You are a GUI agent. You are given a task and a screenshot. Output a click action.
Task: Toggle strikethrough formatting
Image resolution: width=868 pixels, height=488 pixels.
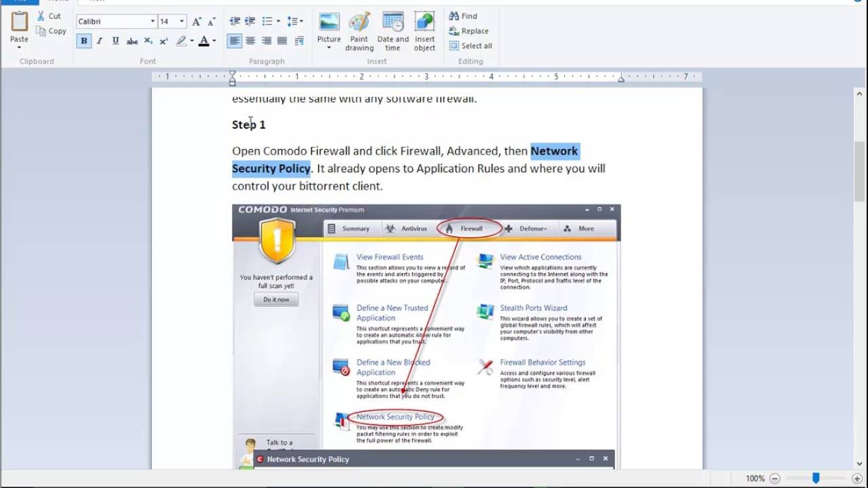point(132,41)
